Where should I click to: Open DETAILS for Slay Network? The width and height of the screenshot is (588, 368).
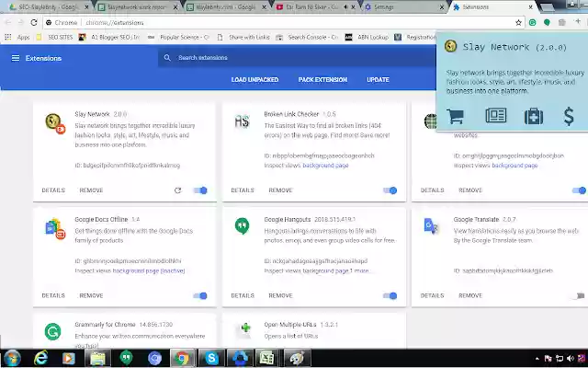pos(53,190)
